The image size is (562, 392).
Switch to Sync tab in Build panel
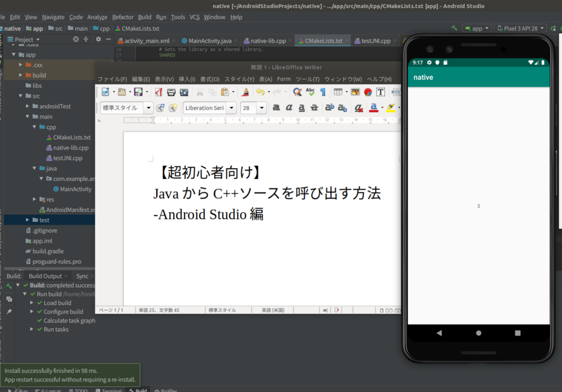[x=82, y=276]
